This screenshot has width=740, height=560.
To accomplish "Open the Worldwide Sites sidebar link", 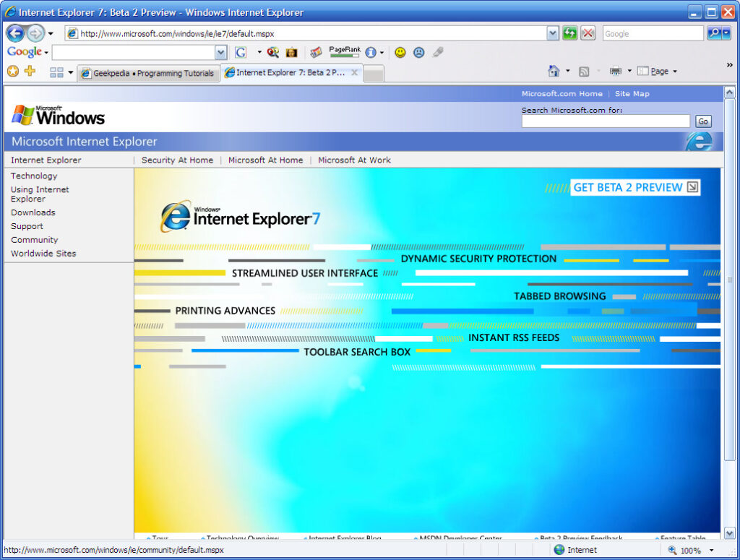I will [x=43, y=254].
